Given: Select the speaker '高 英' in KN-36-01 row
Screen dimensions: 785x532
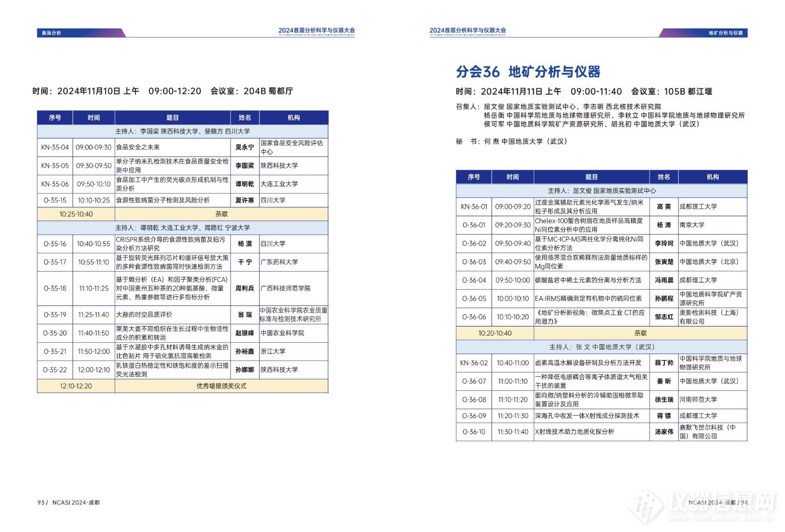Looking at the screenshot, I should pos(664,206).
